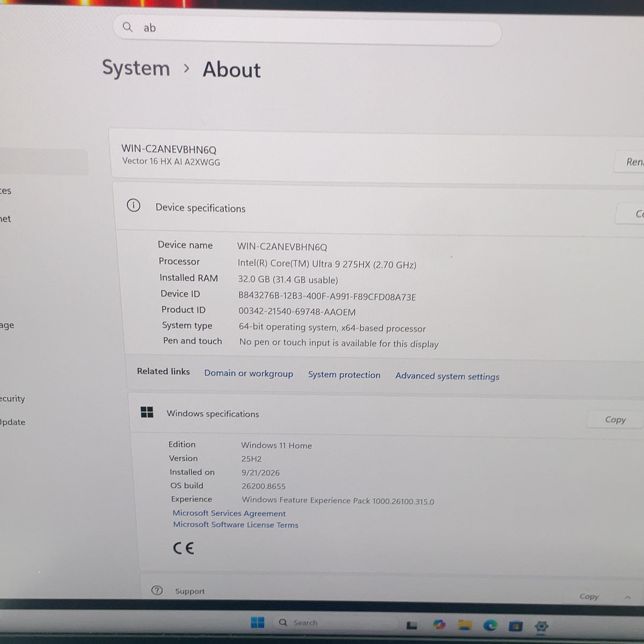Click the Version value 25H2
The height and width of the screenshot is (644, 644).
[252, 459]
